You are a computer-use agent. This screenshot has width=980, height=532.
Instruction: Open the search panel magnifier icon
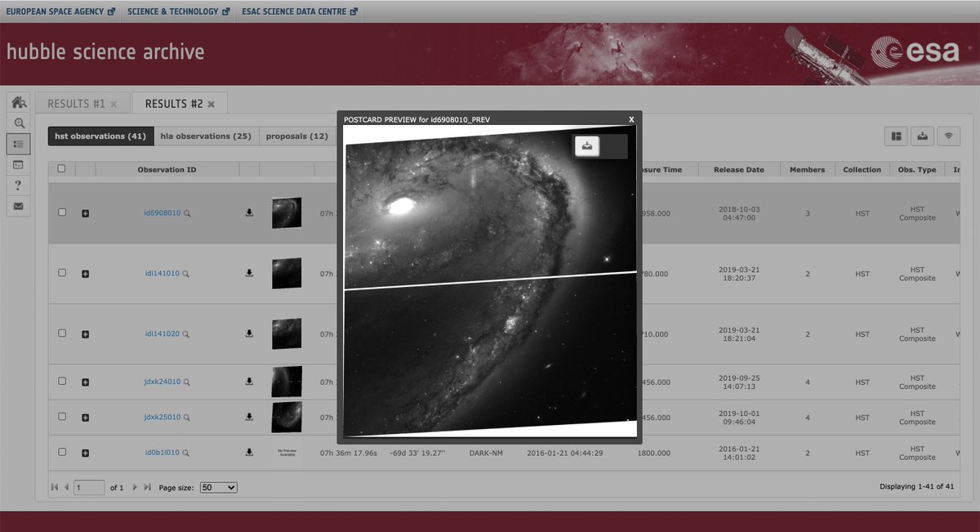pos(18,123)
